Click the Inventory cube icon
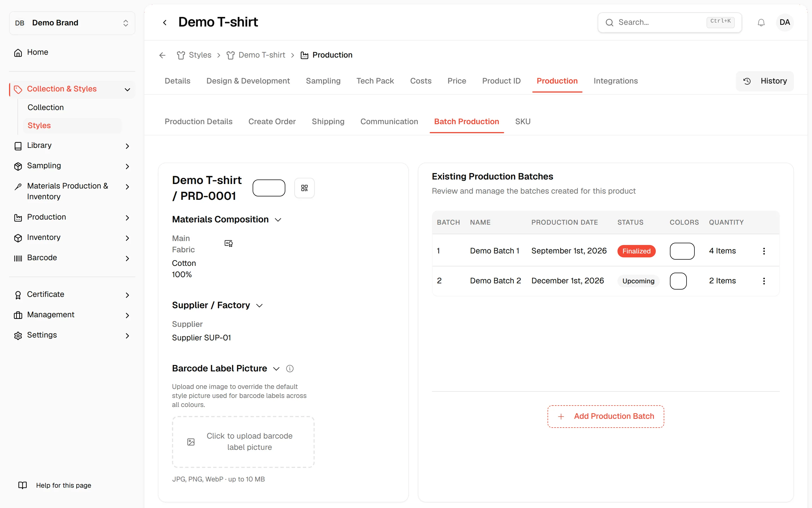Screen dimensions: 812x508 click(x=18, y=238)
